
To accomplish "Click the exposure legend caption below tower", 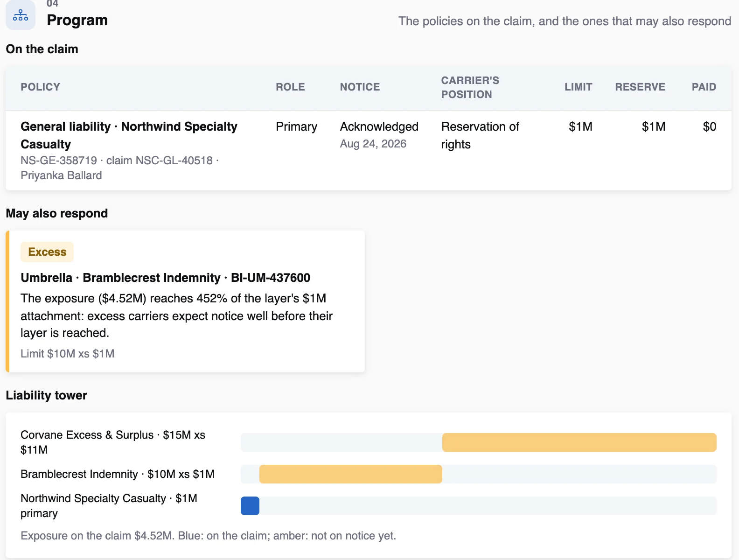I will click(x=208, y=536).
